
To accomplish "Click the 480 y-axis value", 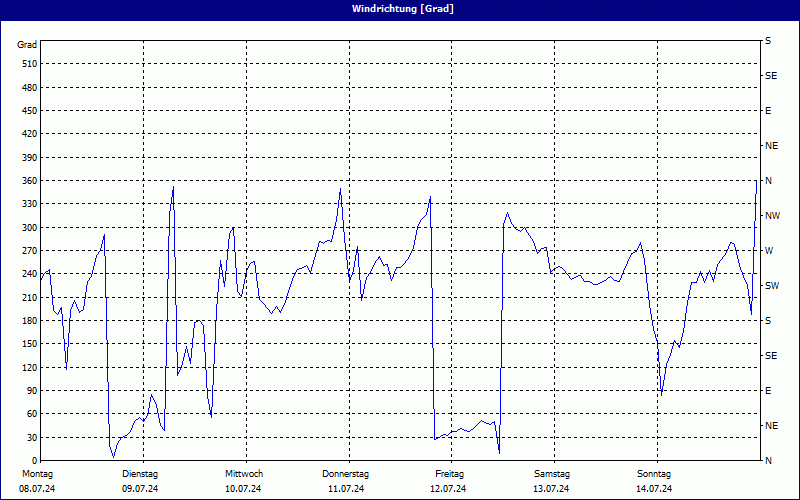I will click(x=30, y=88).
